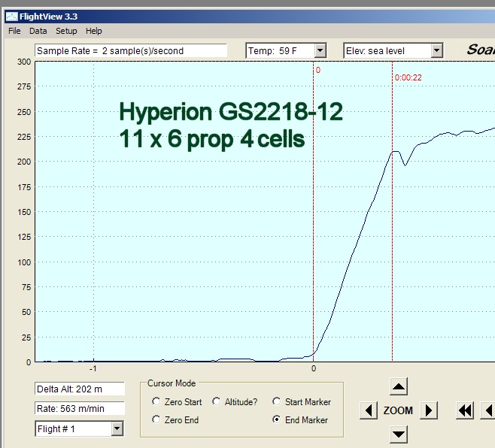Expand the Flight # 1 dropdown

click(117, 428)
